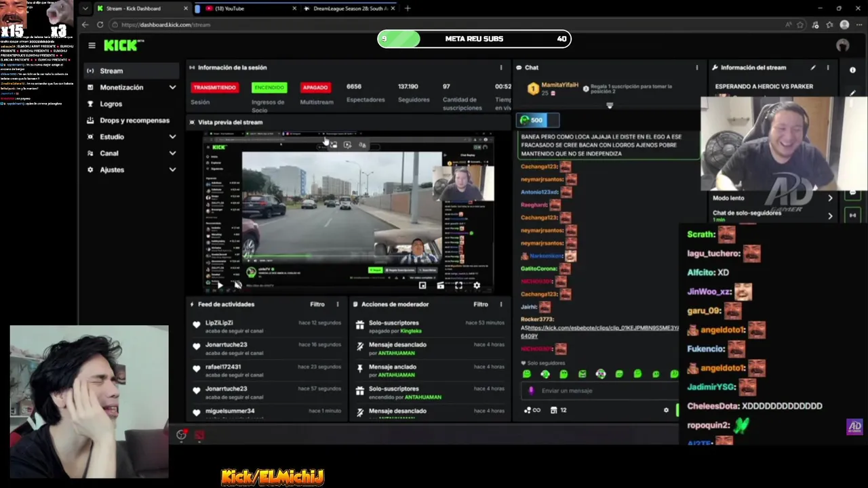Expand the Monetización sidebar menu
Viewport: 868px width, 488px height.
coord(132,87)
